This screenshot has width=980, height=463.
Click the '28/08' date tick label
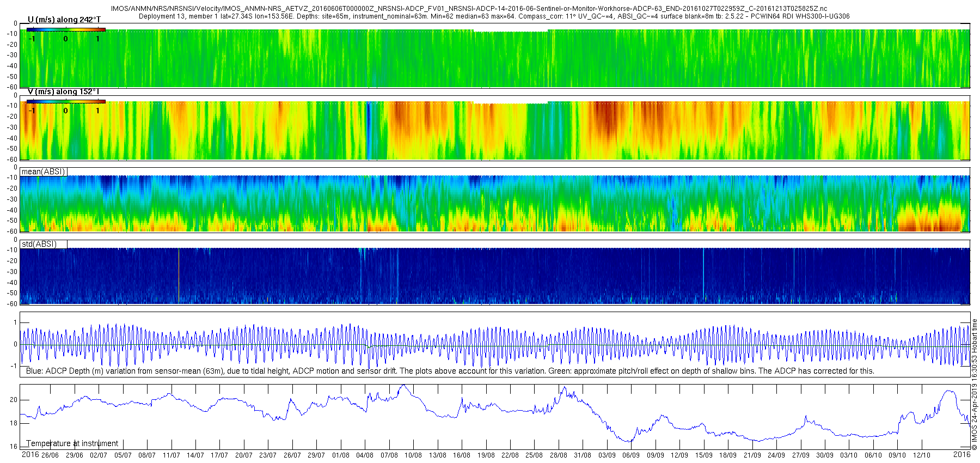pyautogui.click(x=559, y=455)
